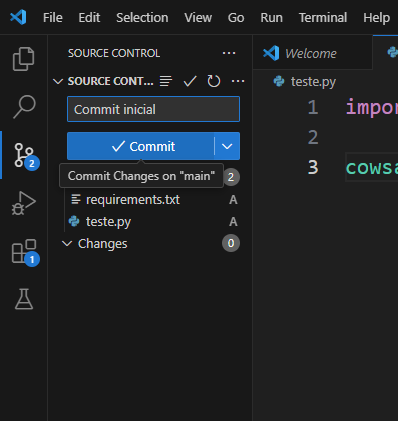Open the Terminal menu

point(323,17)
